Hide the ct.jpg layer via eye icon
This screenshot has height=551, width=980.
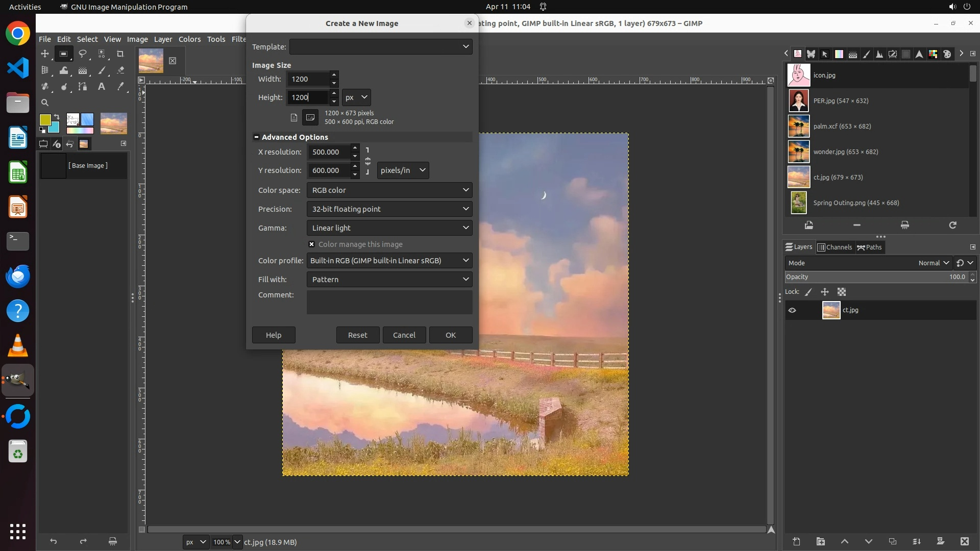tap(792, 310)
